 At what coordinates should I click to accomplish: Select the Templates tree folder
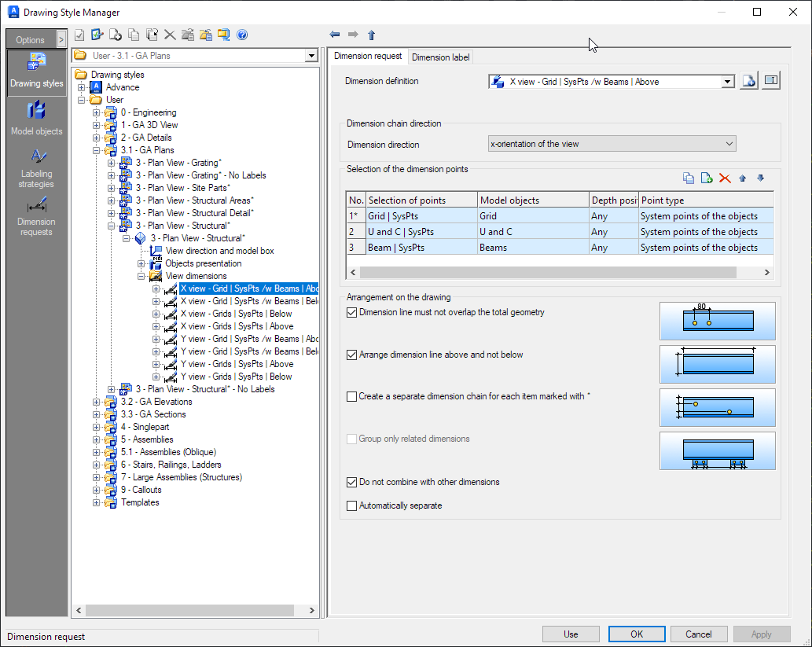point(140,502)
